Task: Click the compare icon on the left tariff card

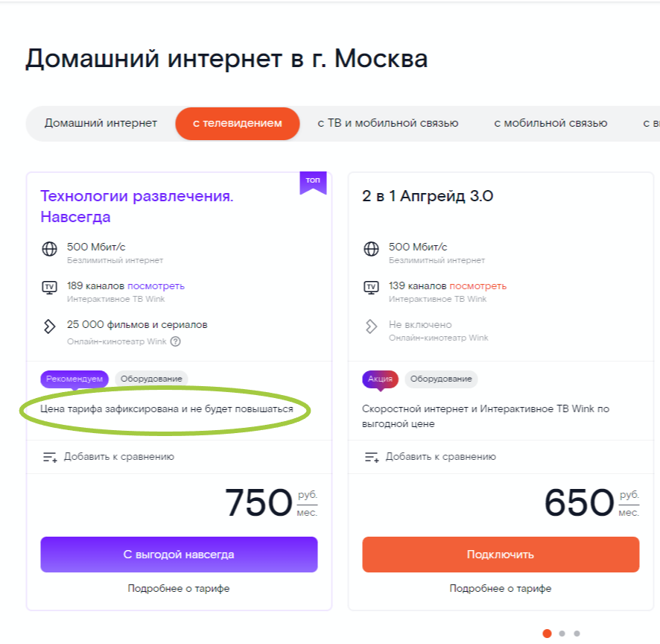Action: (x=49, y=456)
